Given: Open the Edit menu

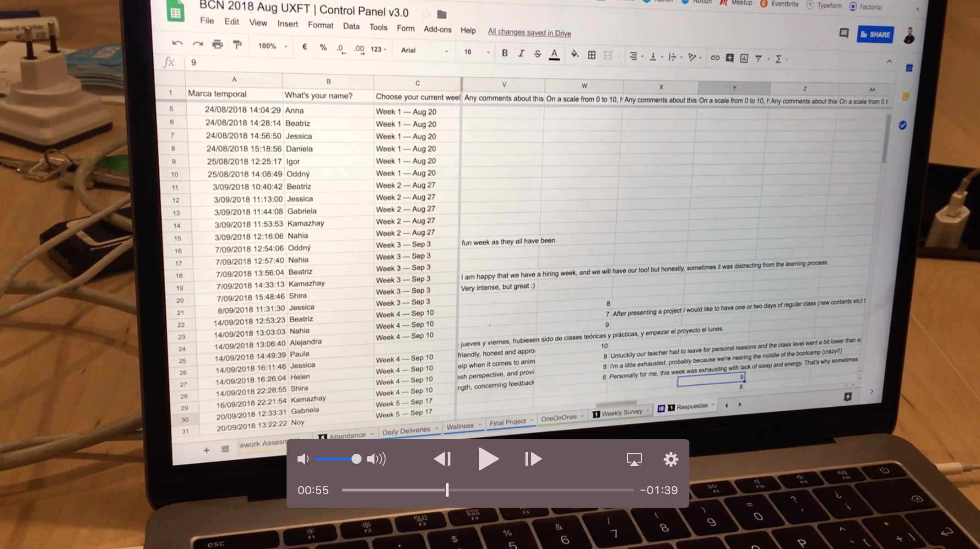Looking at the screenshot, I should pyautogui.click(x=232, y=22).
